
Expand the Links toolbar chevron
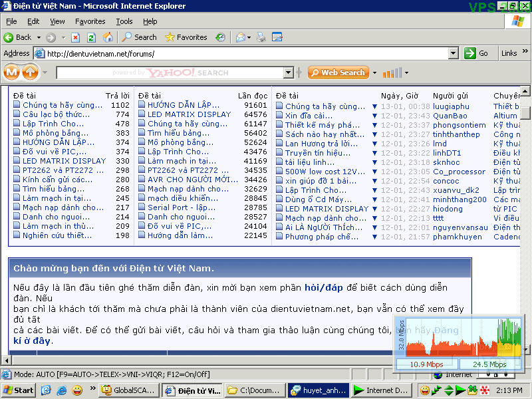pos(525,51)
